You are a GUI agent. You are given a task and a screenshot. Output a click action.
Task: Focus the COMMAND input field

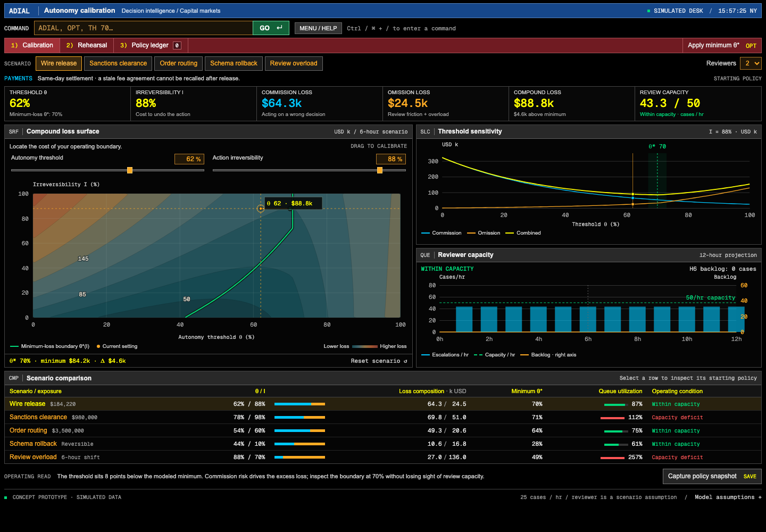point(144,28)
